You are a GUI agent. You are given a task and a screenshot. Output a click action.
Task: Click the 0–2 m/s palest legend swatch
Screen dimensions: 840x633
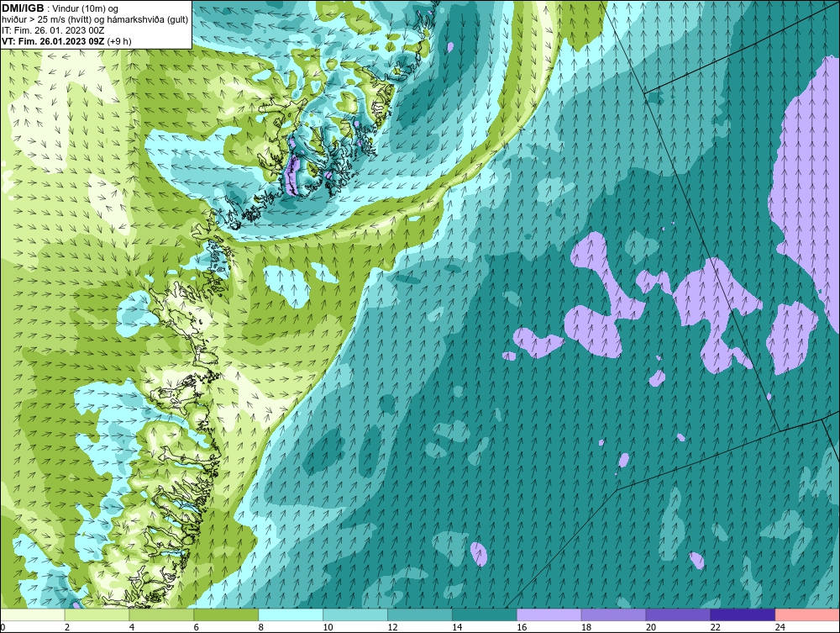33,615
